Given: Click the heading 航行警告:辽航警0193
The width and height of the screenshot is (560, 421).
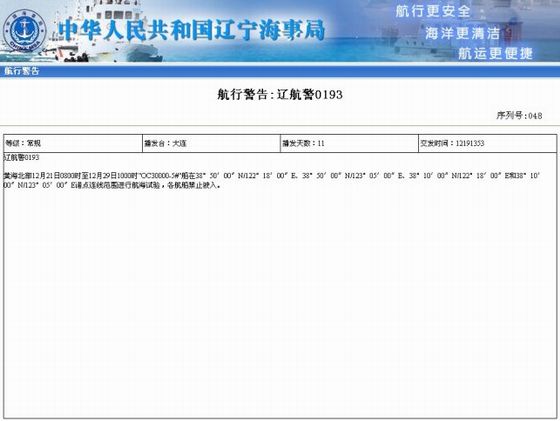Looking at the screenshot, I should tap(280, 95).
